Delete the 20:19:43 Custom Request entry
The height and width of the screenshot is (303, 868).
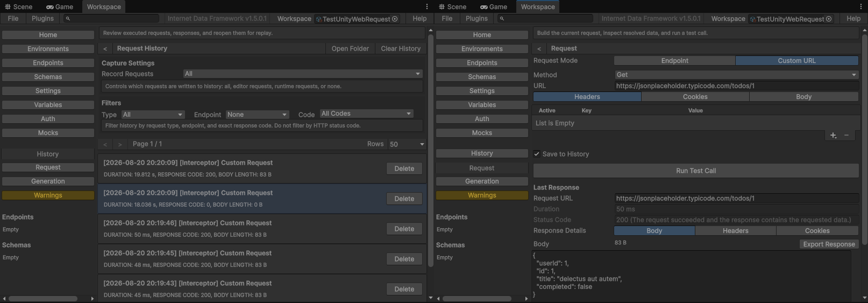tap(404, 289)
